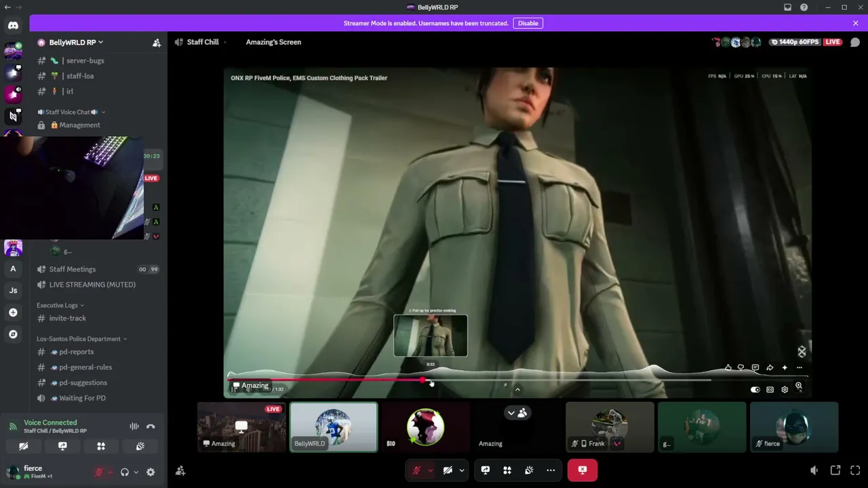Open the invite members icon beside BellyWRLD RP
The width and height of the screenshot is (868, 488).
click(x=157, y=43)
